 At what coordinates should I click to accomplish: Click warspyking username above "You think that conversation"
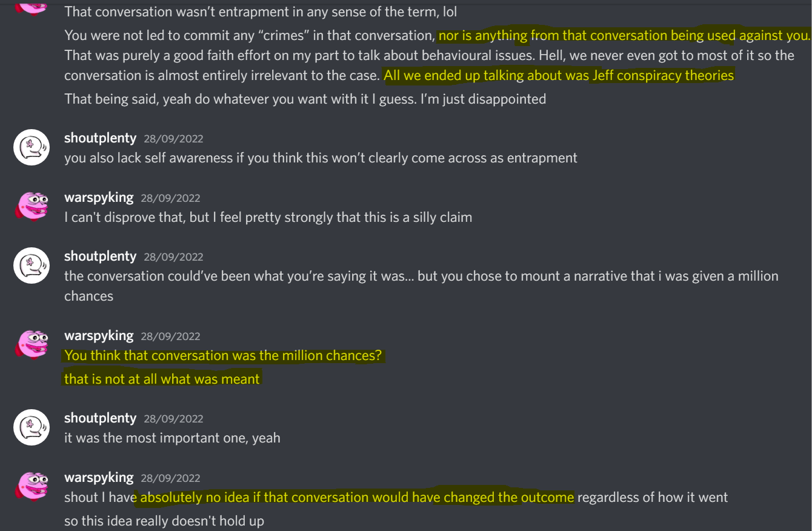coord(99,336)
